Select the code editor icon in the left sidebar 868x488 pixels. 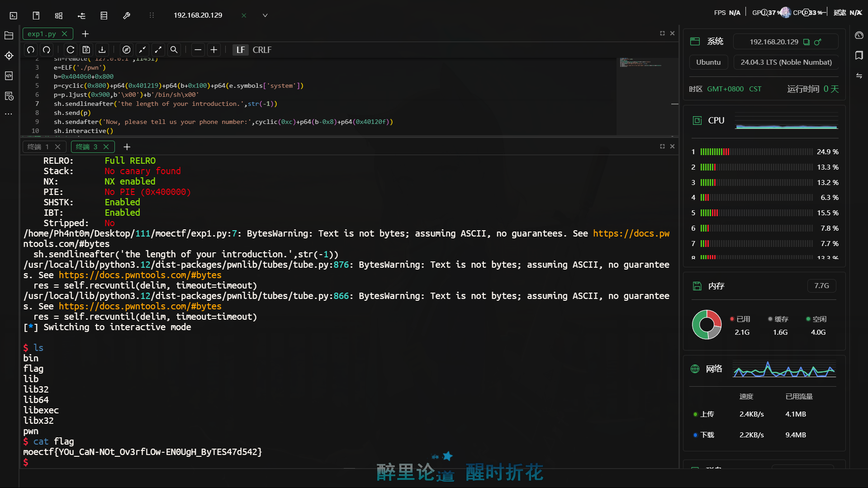(9, 76)
